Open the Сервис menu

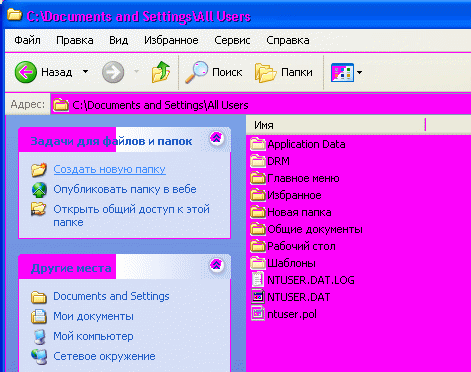[232, 40]
